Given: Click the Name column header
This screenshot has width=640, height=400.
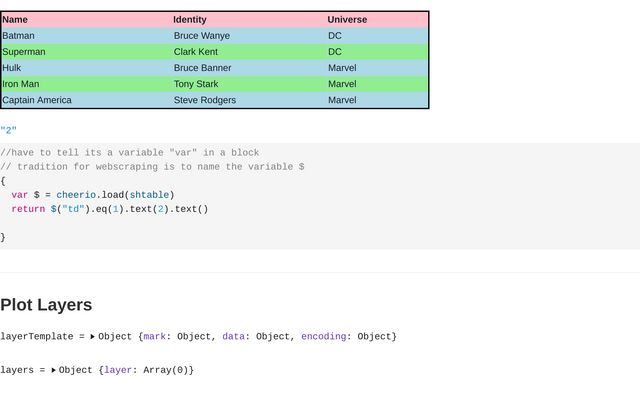Looking at the screenshot, I should (x=15, y=20).
